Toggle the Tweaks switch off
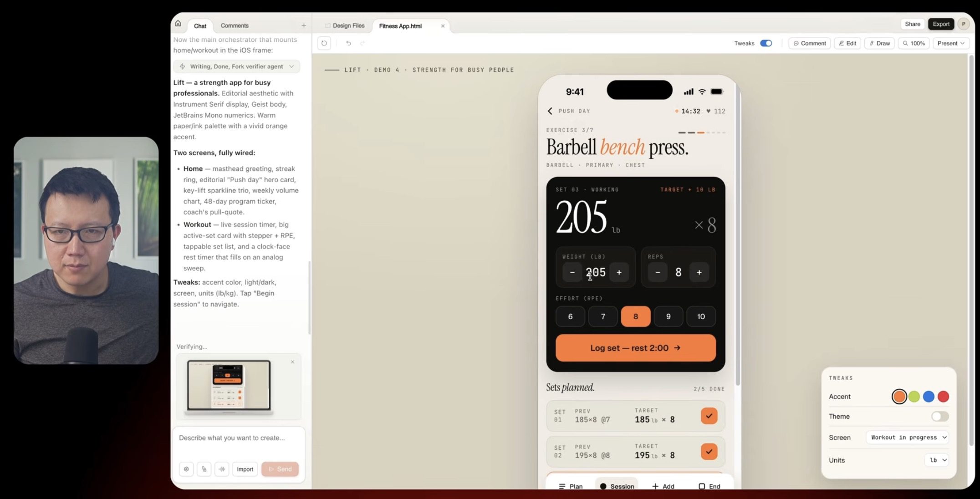The height and width of the screenshot is (499, 980). [766, 43]
